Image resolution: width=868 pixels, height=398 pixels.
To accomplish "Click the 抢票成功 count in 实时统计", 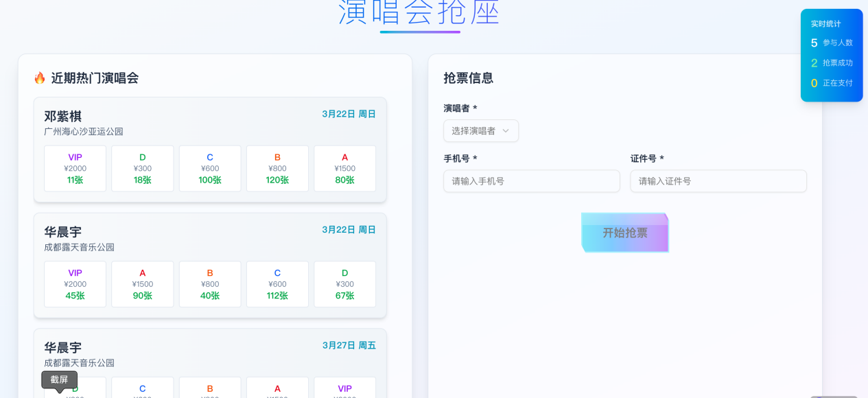I will pos(814,63).
